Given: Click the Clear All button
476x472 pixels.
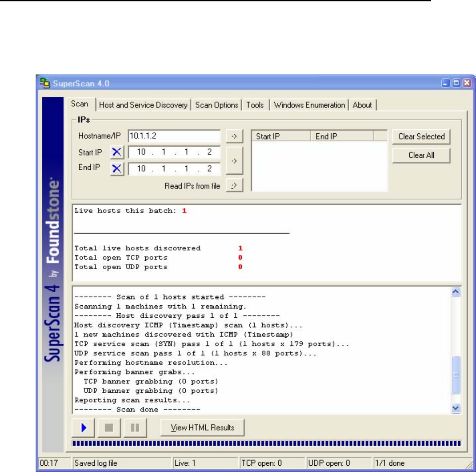Looking at the screenshot, I should click(421, 155).
